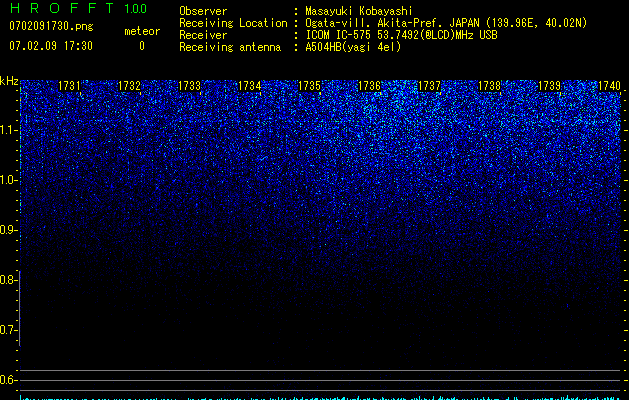Click time marker 1733
Image resolution: width=629 pixels, height=400 pixels.
coord(189,86)
